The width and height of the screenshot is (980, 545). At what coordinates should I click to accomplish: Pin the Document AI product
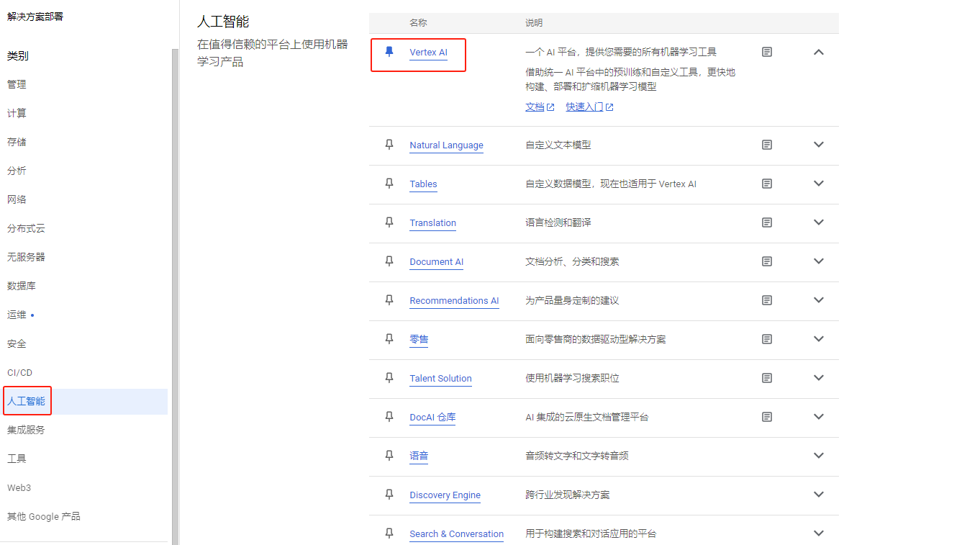pyautogui.click(x=389, y=261)
